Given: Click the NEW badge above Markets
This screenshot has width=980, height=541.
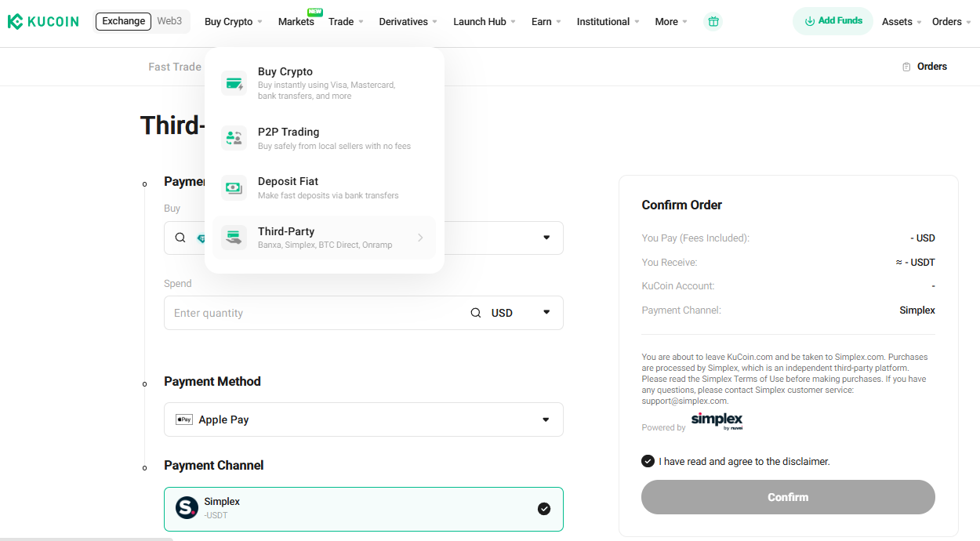Looking at the screenshot, I should [x=315, y=12].
